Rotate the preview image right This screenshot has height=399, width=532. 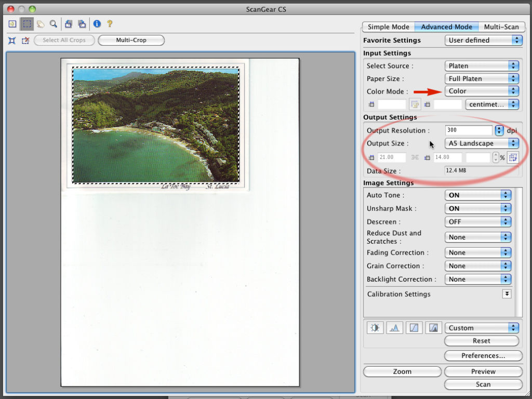pyautogui.click(x=81, y=23)
